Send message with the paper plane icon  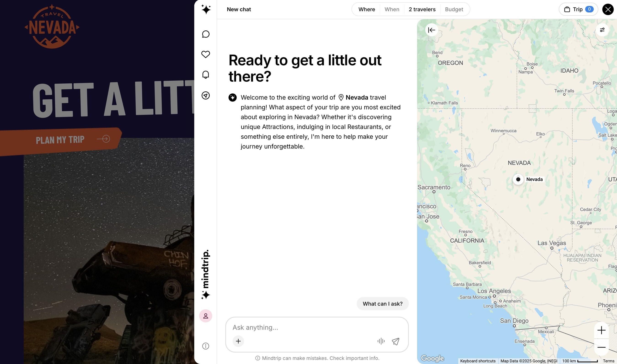point(396,341)
